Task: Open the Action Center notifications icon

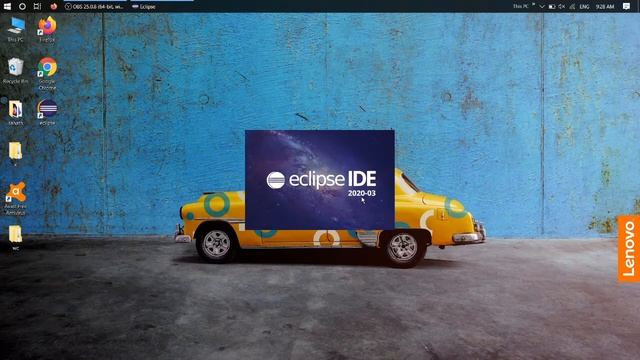Action: click(627, 7)
